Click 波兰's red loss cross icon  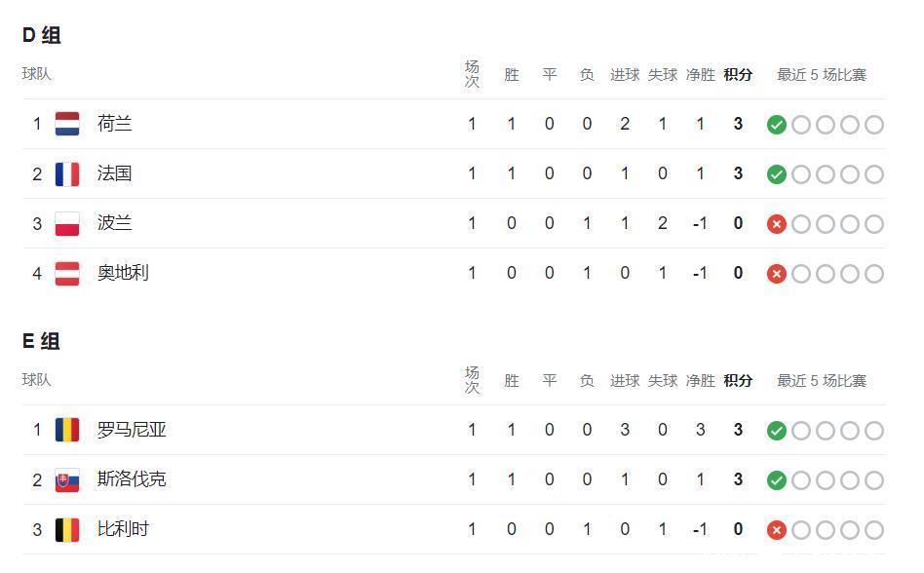[x=777, y=224]
